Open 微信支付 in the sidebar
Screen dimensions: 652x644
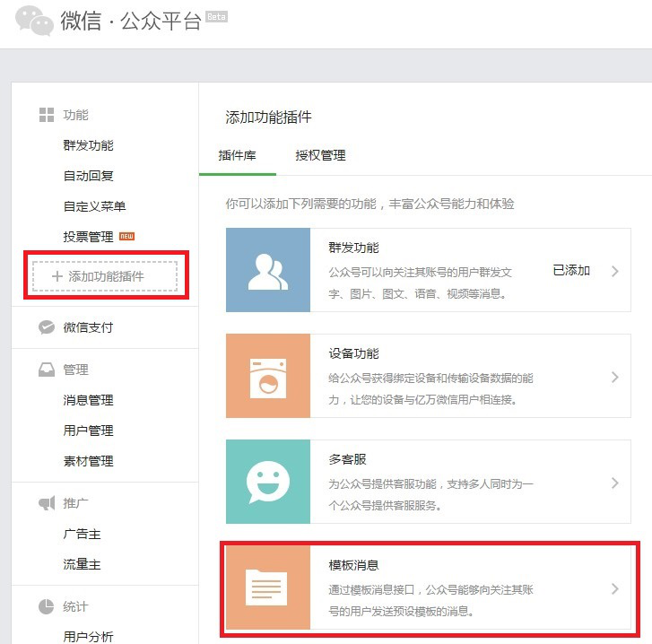click(x=88, y=327)
